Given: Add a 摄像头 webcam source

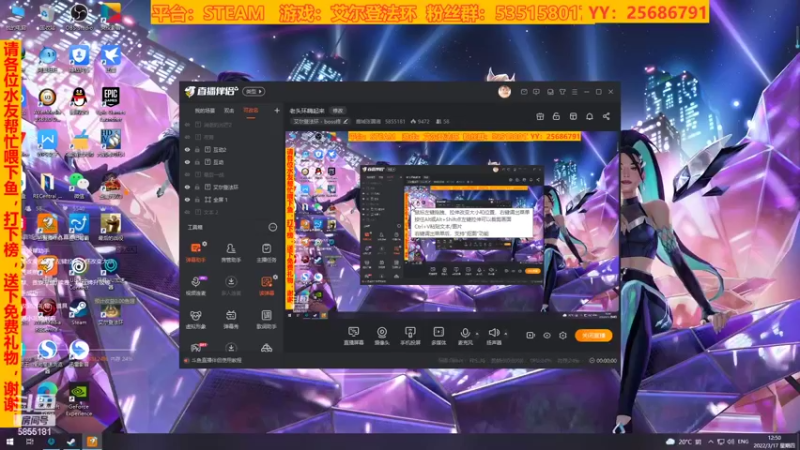Looking at the screenshot, I should point(382,336).
